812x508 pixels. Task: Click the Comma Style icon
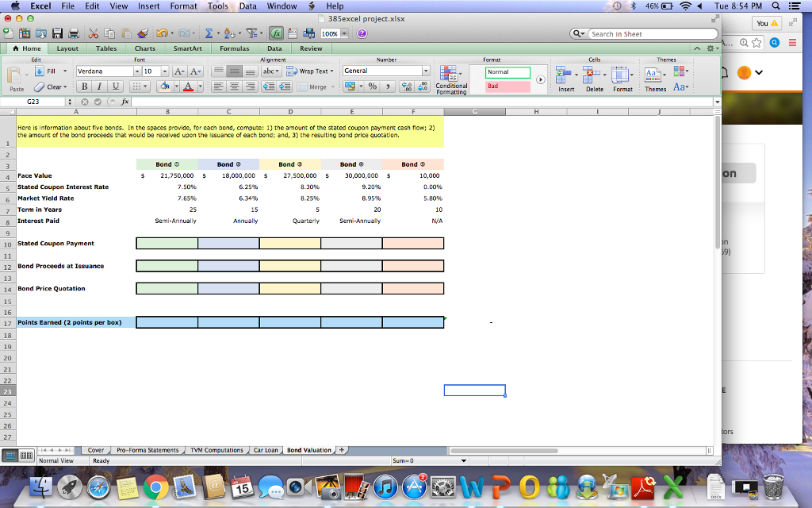[x=387, y=86]
